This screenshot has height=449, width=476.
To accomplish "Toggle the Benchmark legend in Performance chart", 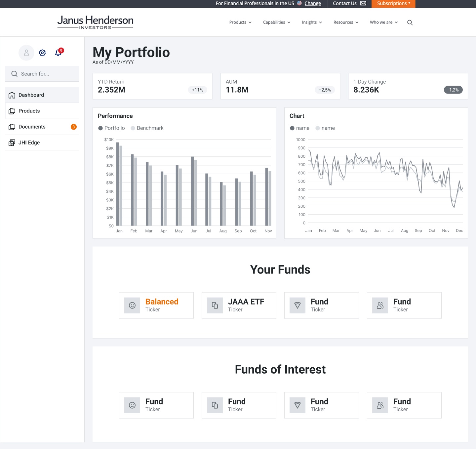I will tap(147, 128).
